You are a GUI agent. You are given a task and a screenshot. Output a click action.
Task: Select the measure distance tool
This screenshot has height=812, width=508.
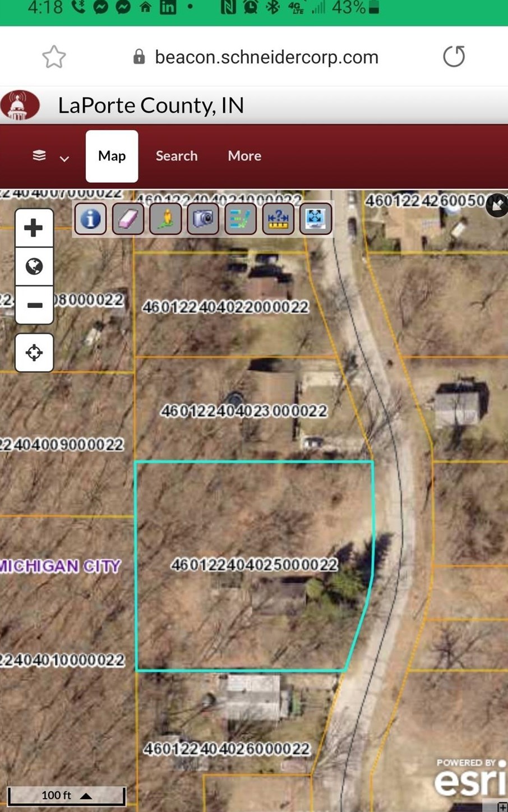(x=277, y=219)
